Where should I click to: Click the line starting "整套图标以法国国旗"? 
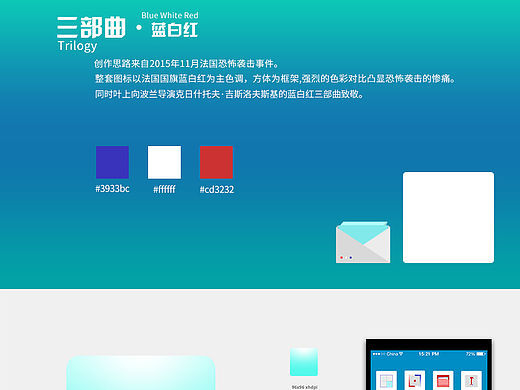[275, 79]
